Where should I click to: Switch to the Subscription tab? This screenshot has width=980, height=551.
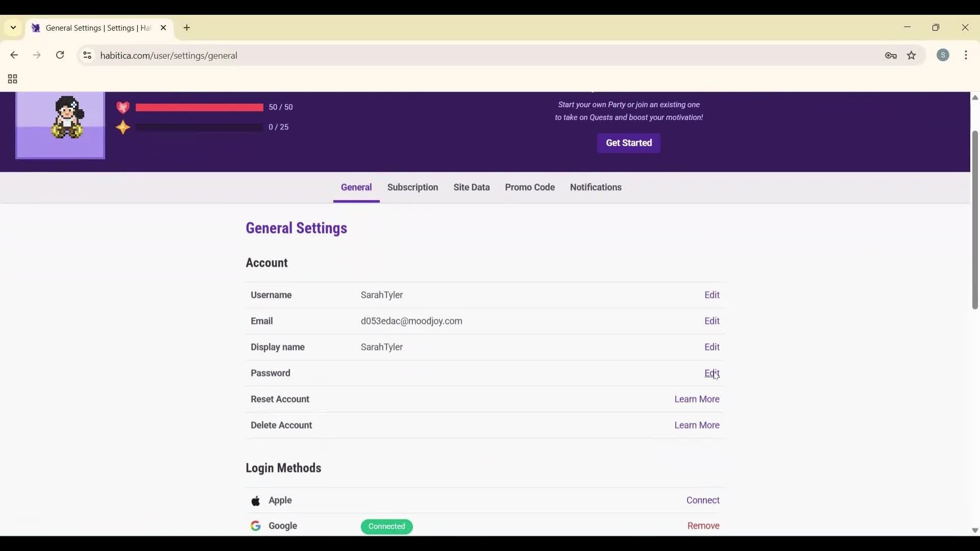(x=412, y=187)
